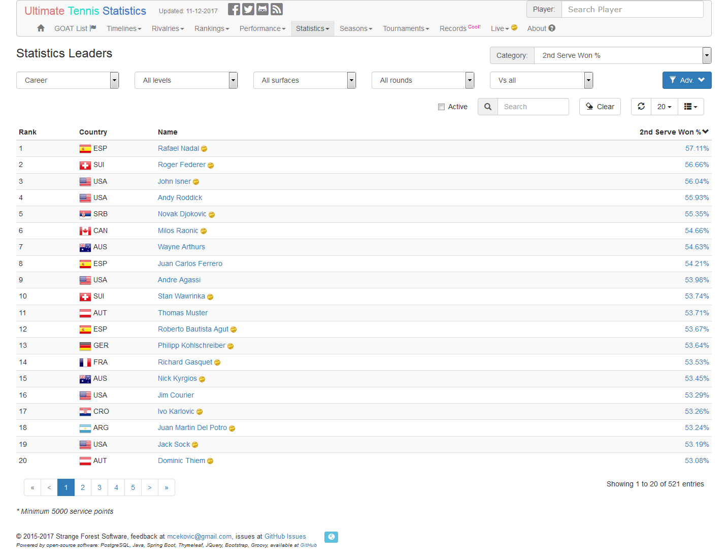
Task: Enable the Active players checkbox
Action: (x=441, y=107)
